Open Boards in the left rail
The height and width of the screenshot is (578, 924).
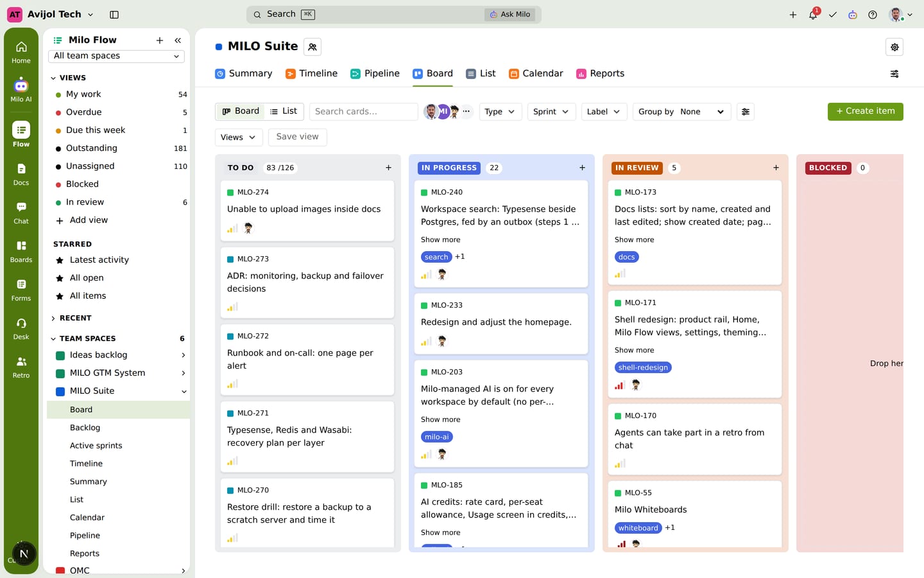click(x=21, y=251)
